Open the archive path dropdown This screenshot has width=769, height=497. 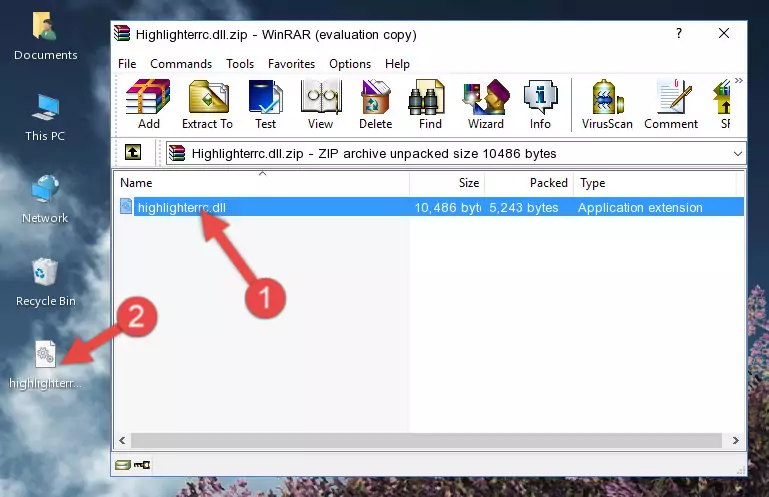coord(737,154)
